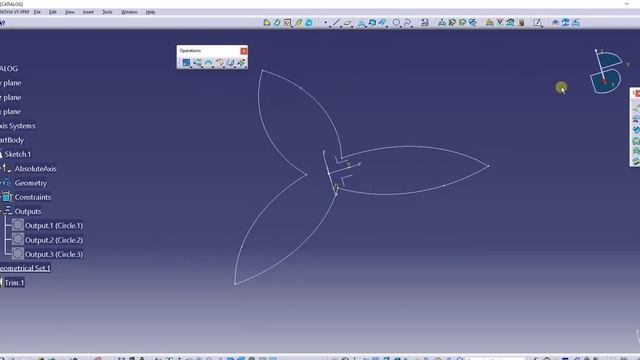Select the Extrapolate tool in Operations toolbar

[241, 62]
